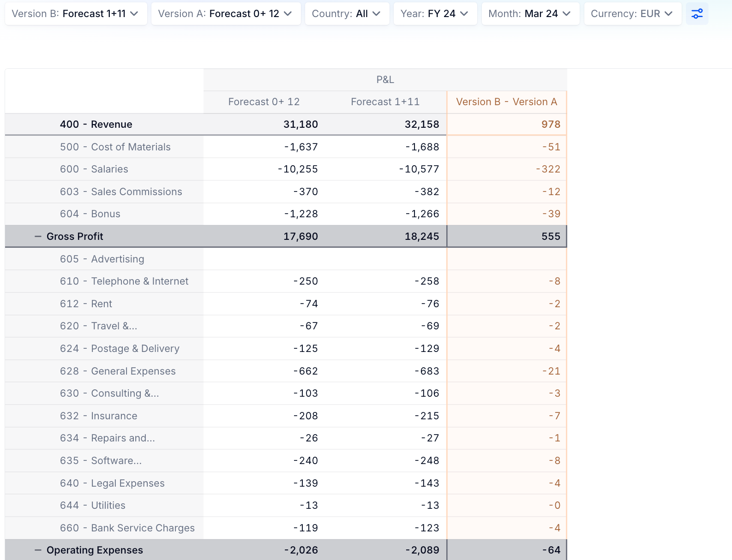Open the Version A: Forecast 0+ 12 dropdown

pos(226,14)
